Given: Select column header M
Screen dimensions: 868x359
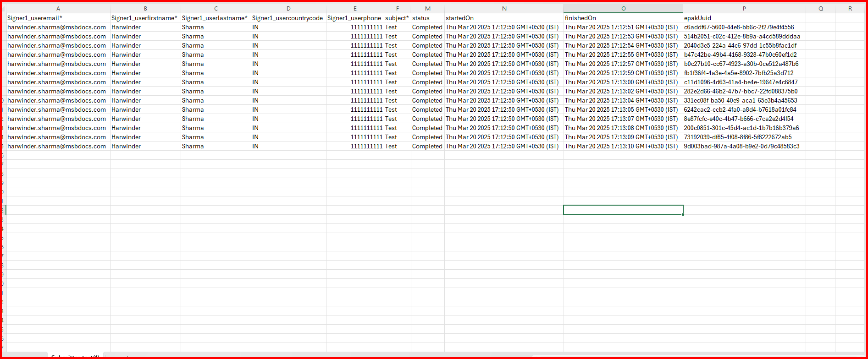Looking at the screenshot, I should (x=427, y=9).
